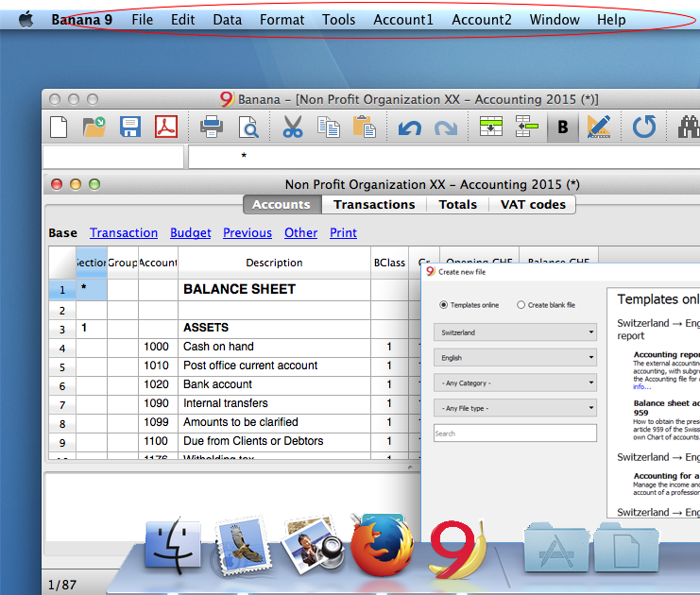
Task: Open the Help menu
Action: click(x=611, y=20)
